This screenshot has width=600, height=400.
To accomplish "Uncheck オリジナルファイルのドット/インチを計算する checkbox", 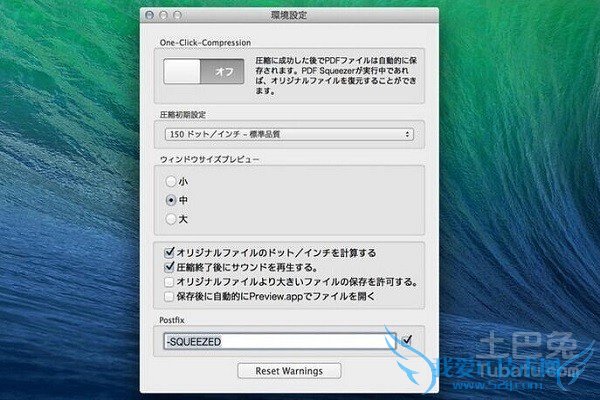I will click(169, 253).
